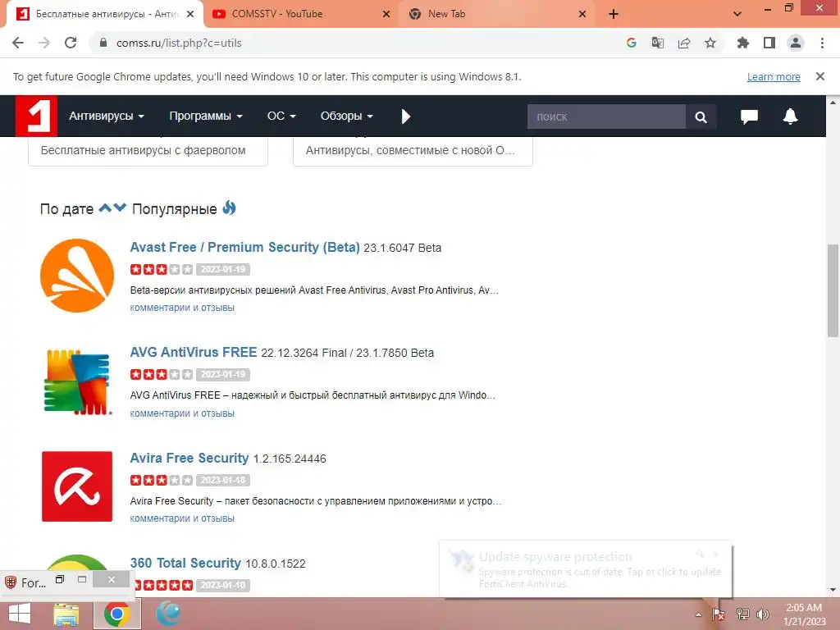The height and width of the screenshot is (630, 840).
Task: Translate this page icon
Action: (658, 43)
